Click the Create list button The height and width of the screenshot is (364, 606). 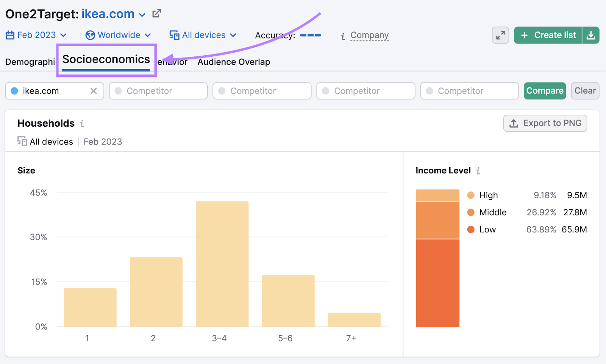[x=548, y=35]
